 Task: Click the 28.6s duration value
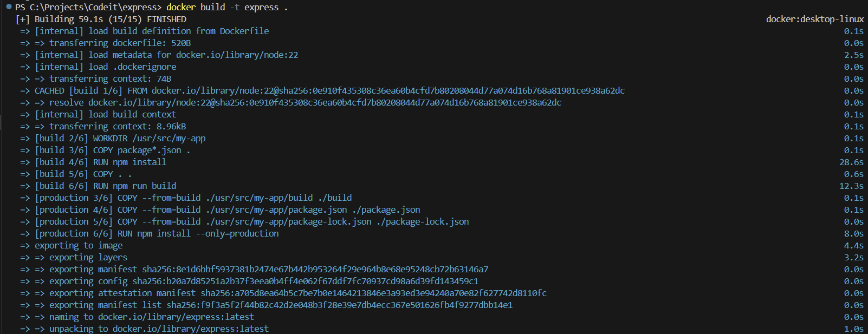851,162
